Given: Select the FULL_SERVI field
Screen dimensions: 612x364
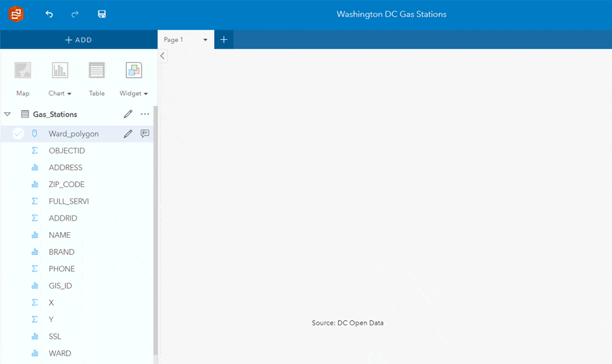Looking at the screenshot, I should tap(68, 201).
